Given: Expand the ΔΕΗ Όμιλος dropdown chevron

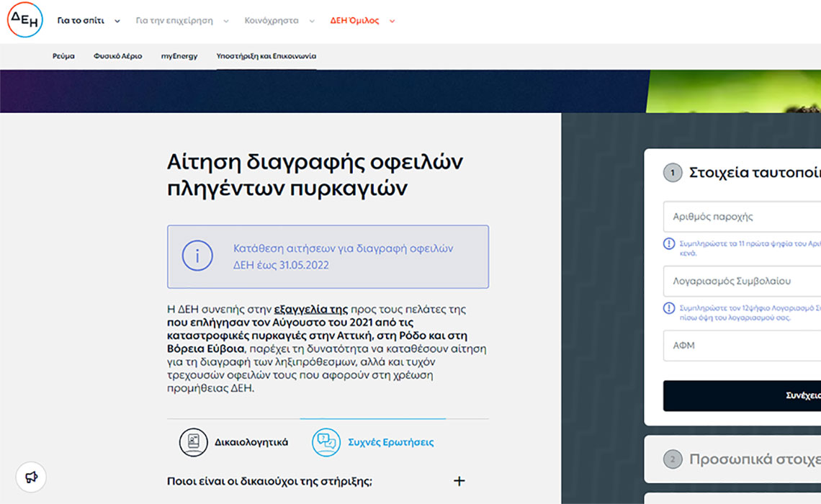Looking at the screenshot, I should coord(392,21).
